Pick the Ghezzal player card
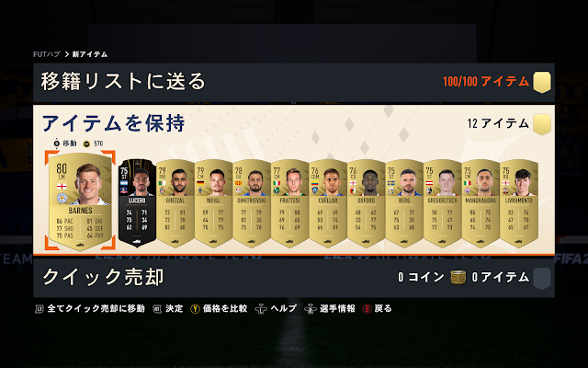Screen dimensions: 588x368 tap(175, 202)
